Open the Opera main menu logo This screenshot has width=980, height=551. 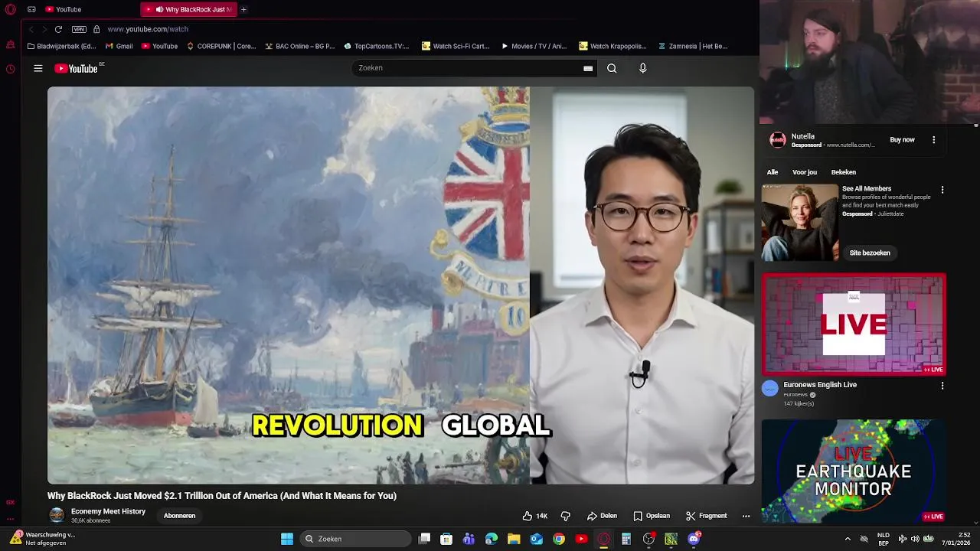(10, 9)
